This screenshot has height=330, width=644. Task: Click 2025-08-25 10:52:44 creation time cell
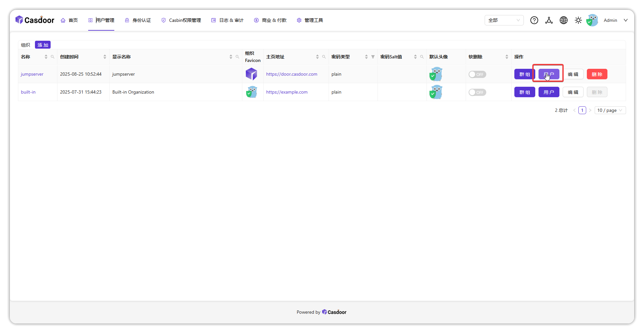[x=81, y=74]
